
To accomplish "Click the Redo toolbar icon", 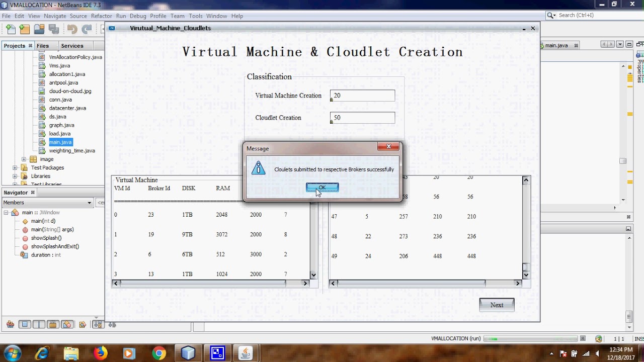I will point(87,30).
